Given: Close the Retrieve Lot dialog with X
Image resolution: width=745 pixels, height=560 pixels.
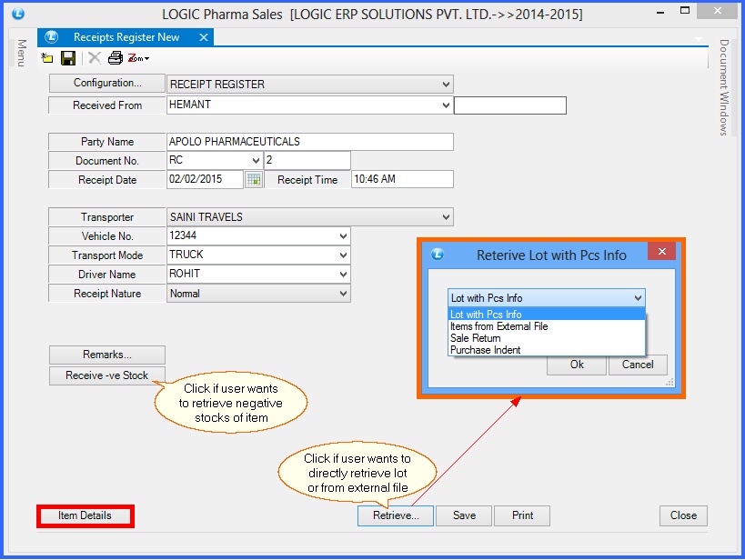Looking at the screenshot, I should [661, 252].
